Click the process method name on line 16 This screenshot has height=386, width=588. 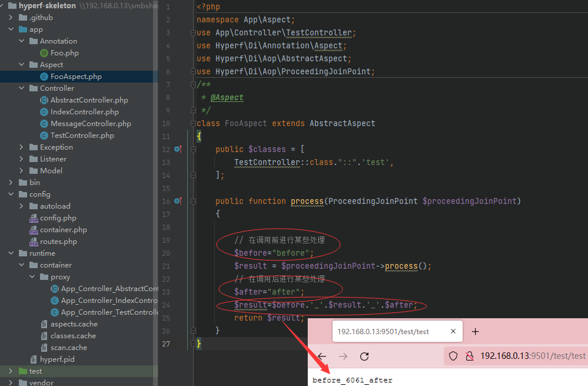click(307, 201)
